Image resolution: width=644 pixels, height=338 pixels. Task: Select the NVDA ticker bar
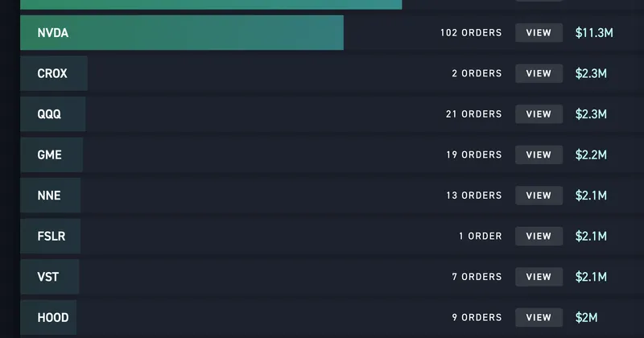(182, 33)
